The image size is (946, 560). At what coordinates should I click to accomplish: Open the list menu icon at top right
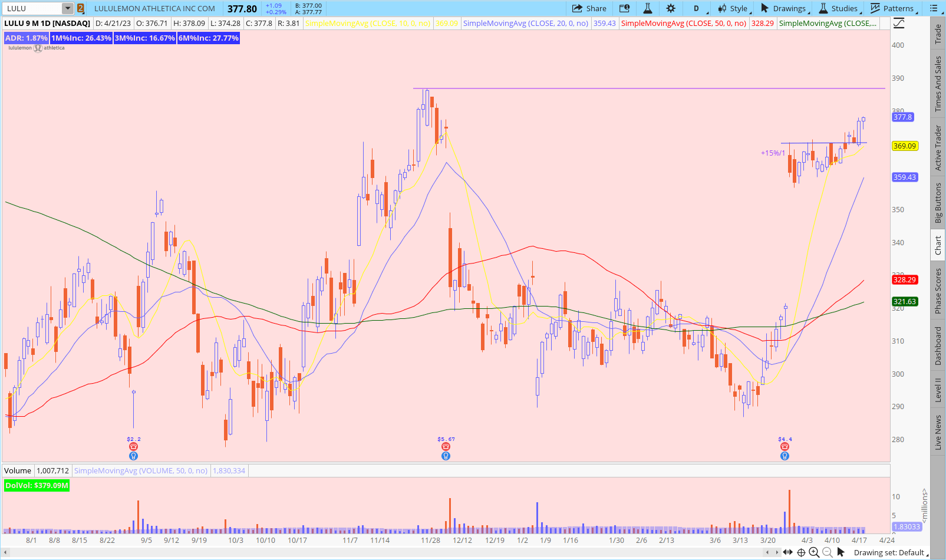pyautogui.click(x=934, y=8)
